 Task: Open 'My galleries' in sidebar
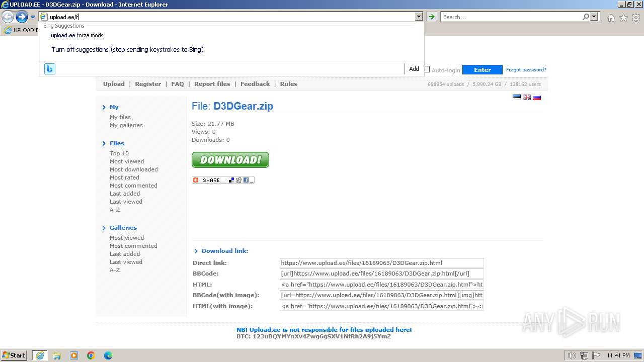(126, 125)
